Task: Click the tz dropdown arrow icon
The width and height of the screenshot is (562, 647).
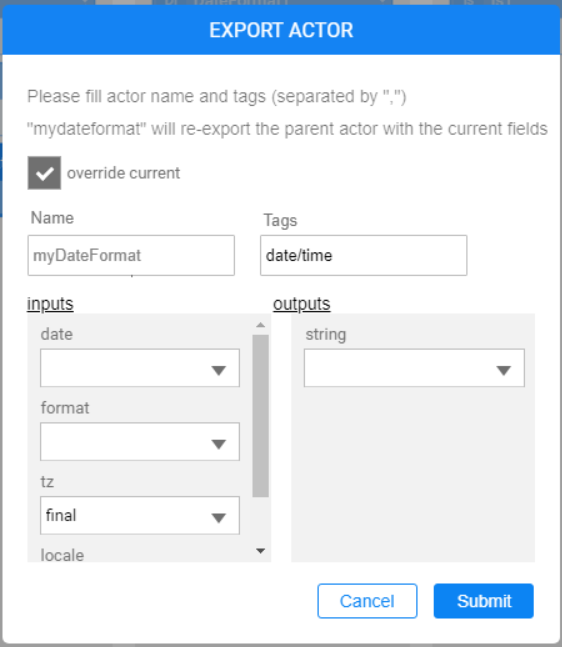Action: coord(219,518)
